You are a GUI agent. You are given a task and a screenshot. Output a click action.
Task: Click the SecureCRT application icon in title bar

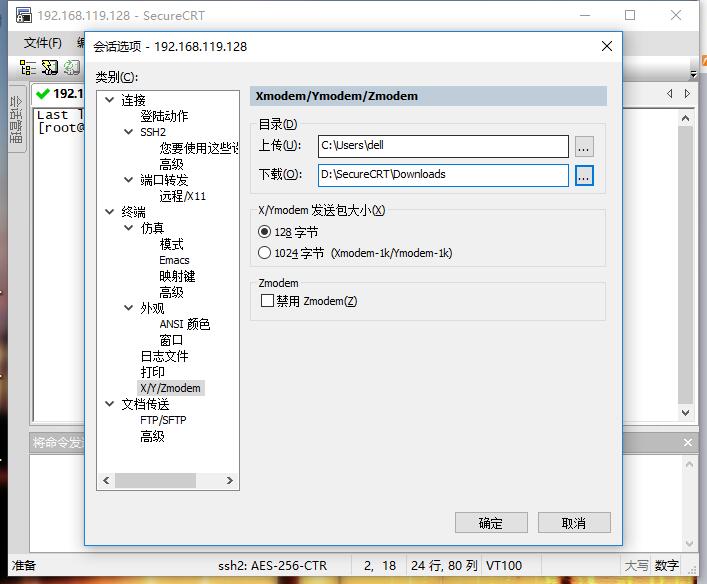click(23, 15)
